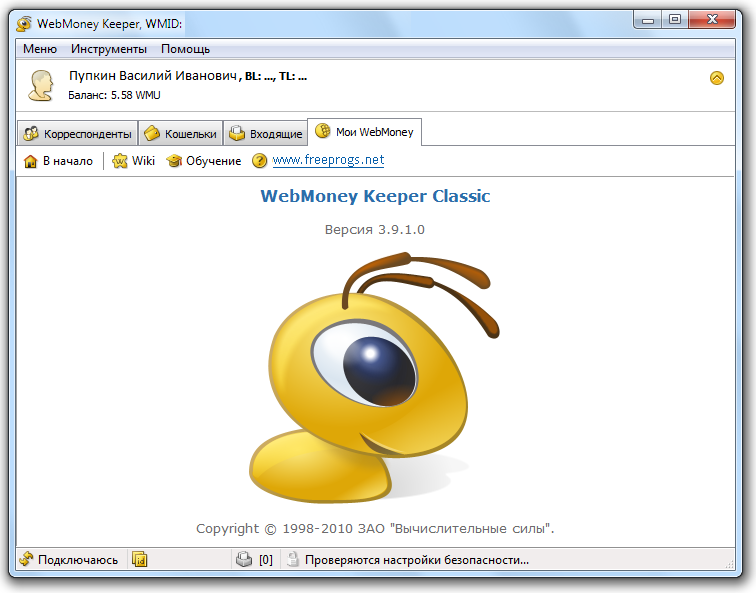Click the large WebMoney ant mascot image

pos(372,378)
